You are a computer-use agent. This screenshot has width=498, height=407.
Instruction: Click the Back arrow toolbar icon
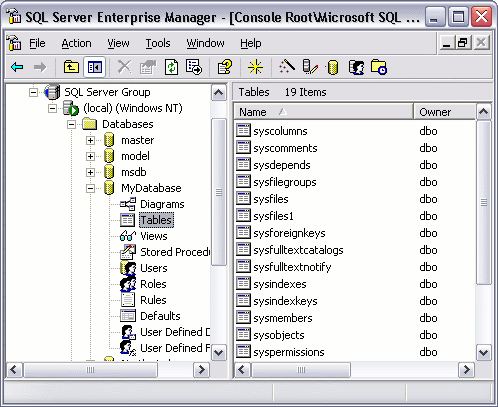[17, 67]
